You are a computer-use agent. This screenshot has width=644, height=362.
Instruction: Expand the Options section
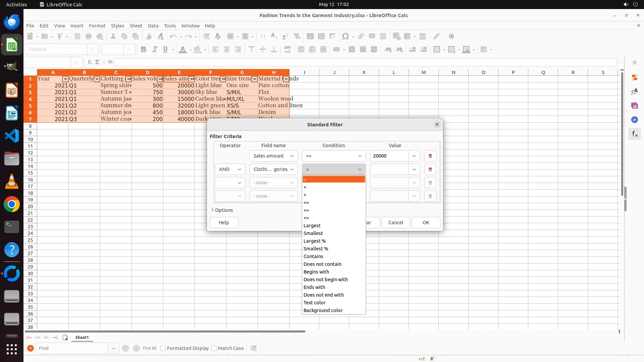click(x=222, y=210)
